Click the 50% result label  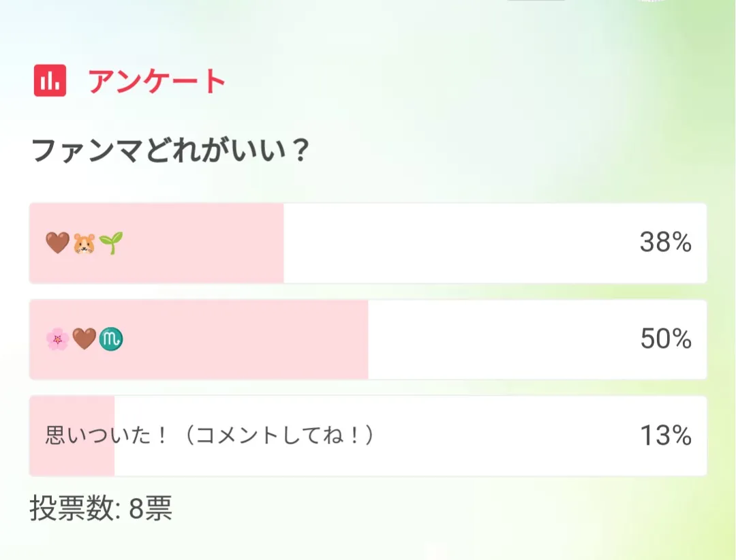tap(665, 339)
